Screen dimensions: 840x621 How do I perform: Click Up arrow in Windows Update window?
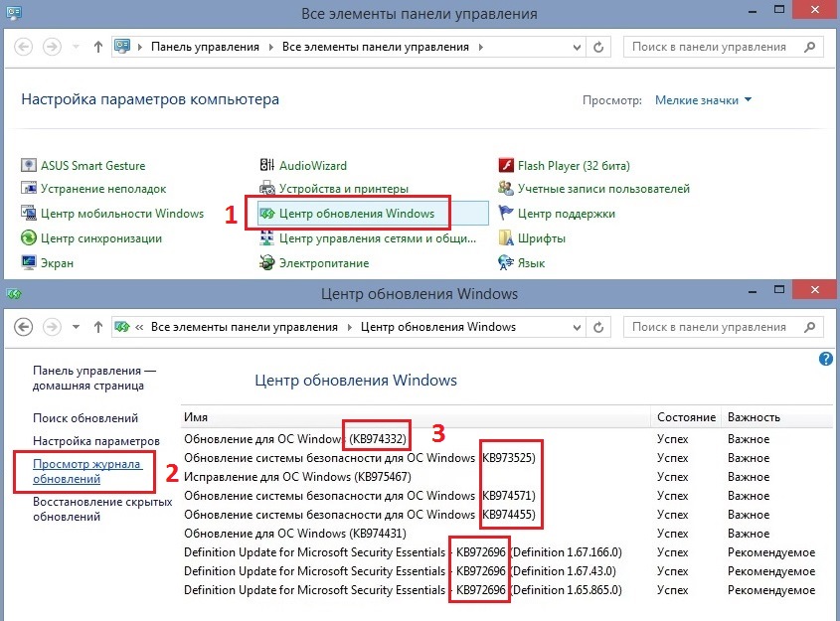click(98, 327)
